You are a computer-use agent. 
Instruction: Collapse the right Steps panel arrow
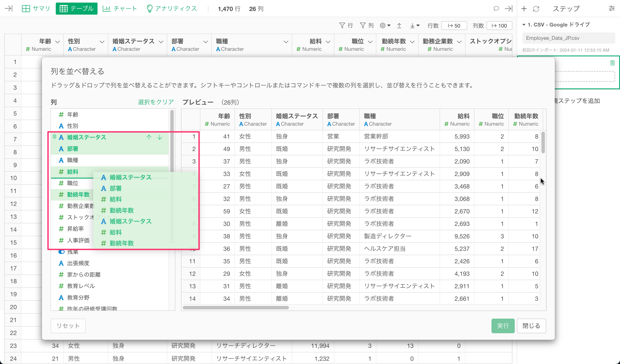(508, 9)
